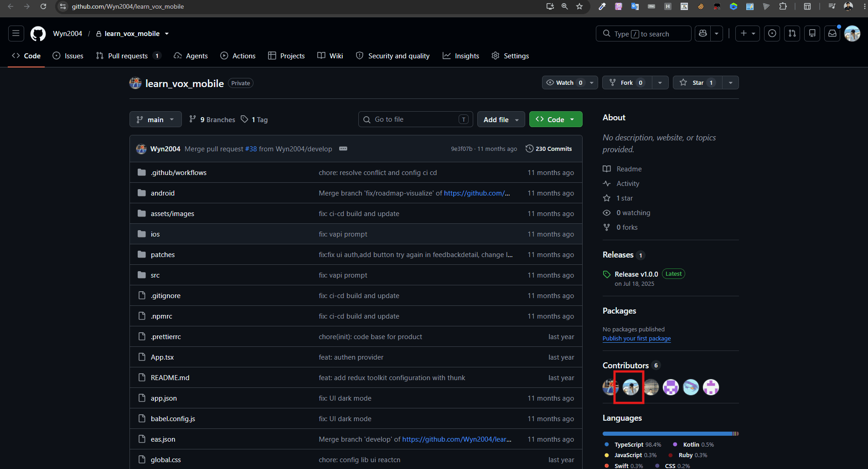Open the main branch selector dropdown
Image resolution: width=868 pixels, height=469 pixels.
click(x=155, y=119)
